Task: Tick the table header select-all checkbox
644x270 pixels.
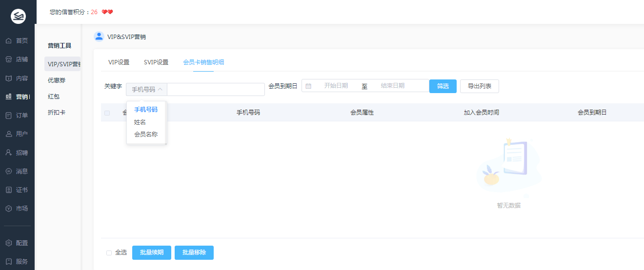Action: [x=107, y=113]
